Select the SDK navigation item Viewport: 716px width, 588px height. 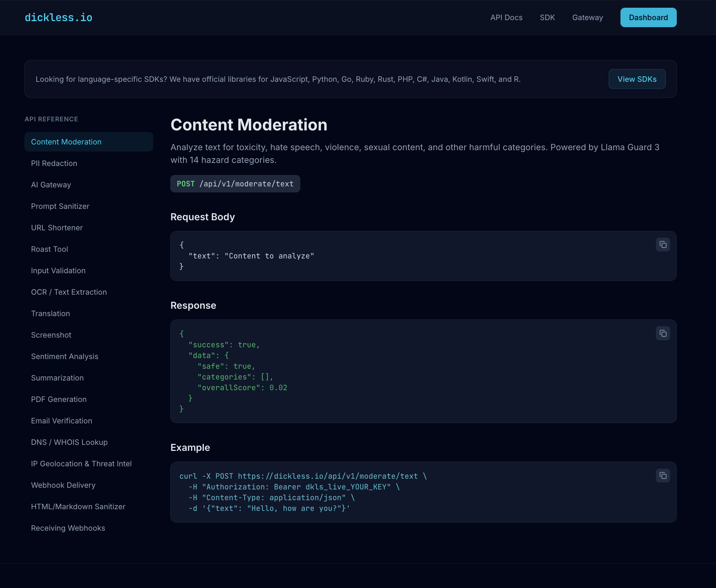click(x=547, y=17)
